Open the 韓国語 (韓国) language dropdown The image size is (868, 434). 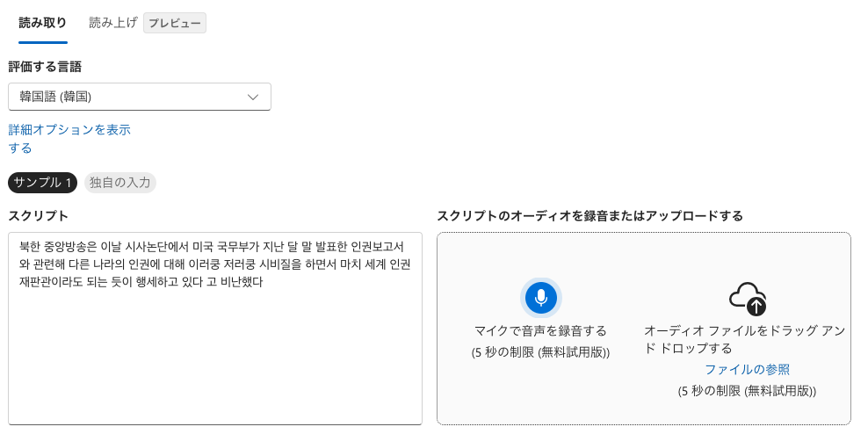tap(139, 97)
